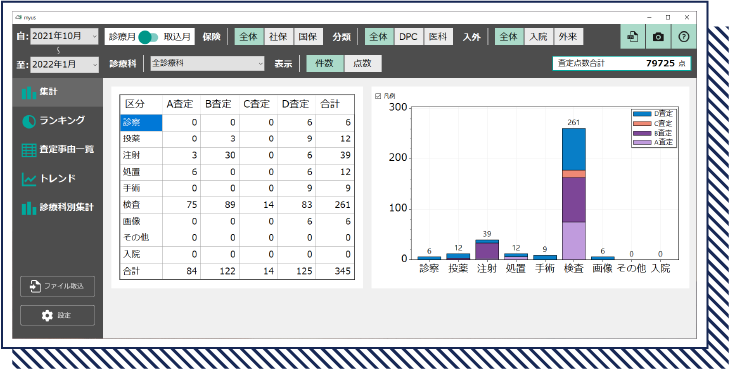Screen dimensions: 729x369
Task: Open the 集計 bar chart sidebar item
Action: pyautogui.click(x=57, y=92)
